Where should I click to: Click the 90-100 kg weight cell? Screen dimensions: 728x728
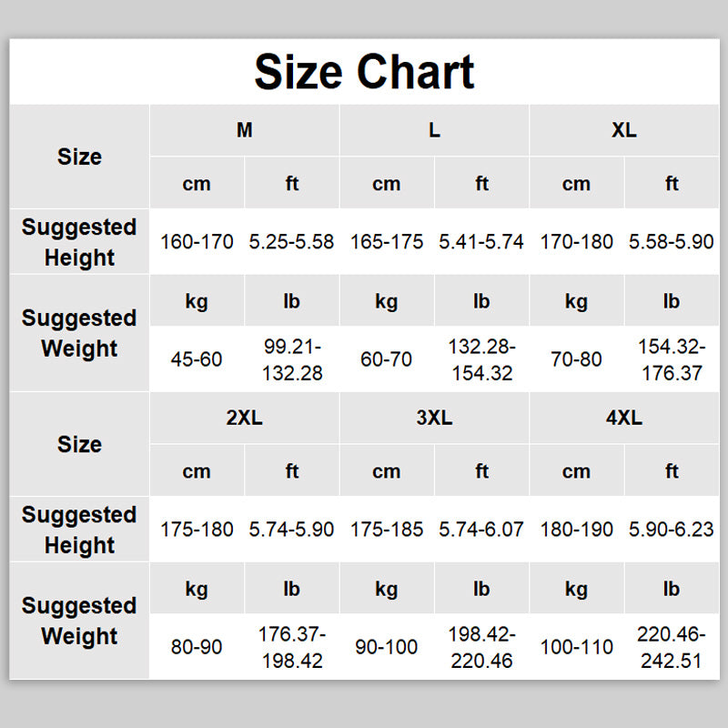tap(387, 647)
